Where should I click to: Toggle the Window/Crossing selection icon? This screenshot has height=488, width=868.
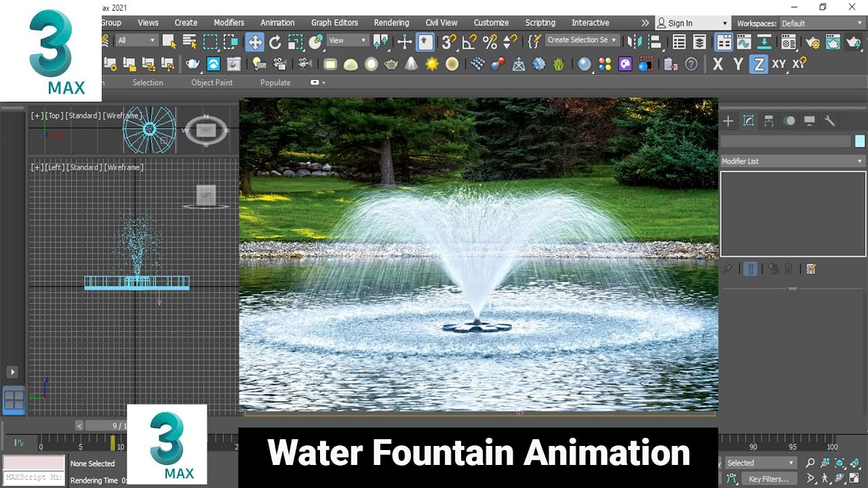point(231,43)
